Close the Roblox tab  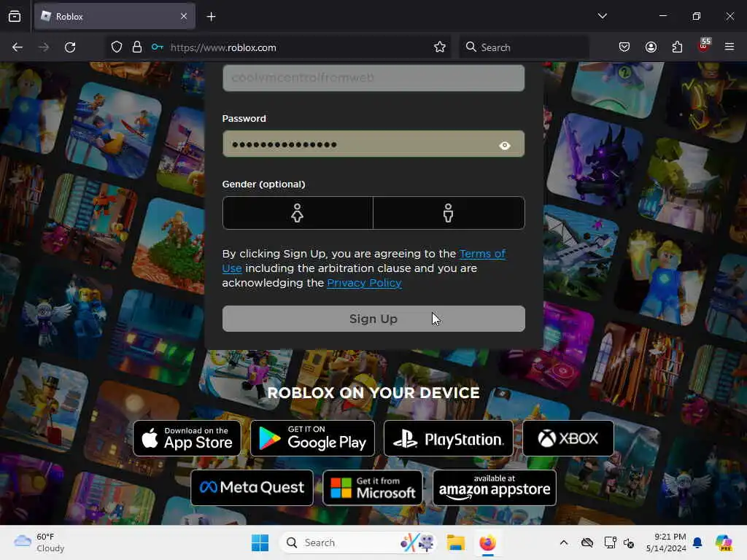pos(184,16)
